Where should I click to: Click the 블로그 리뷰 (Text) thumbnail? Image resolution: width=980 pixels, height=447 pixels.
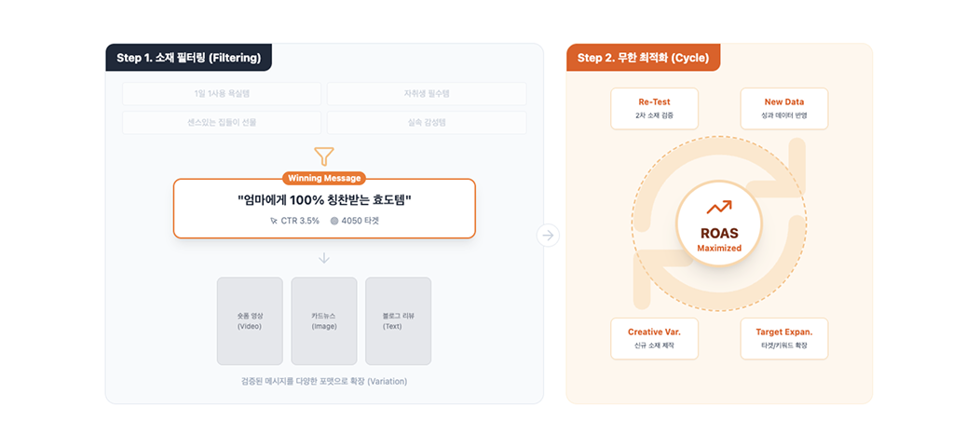click(398, 321)
